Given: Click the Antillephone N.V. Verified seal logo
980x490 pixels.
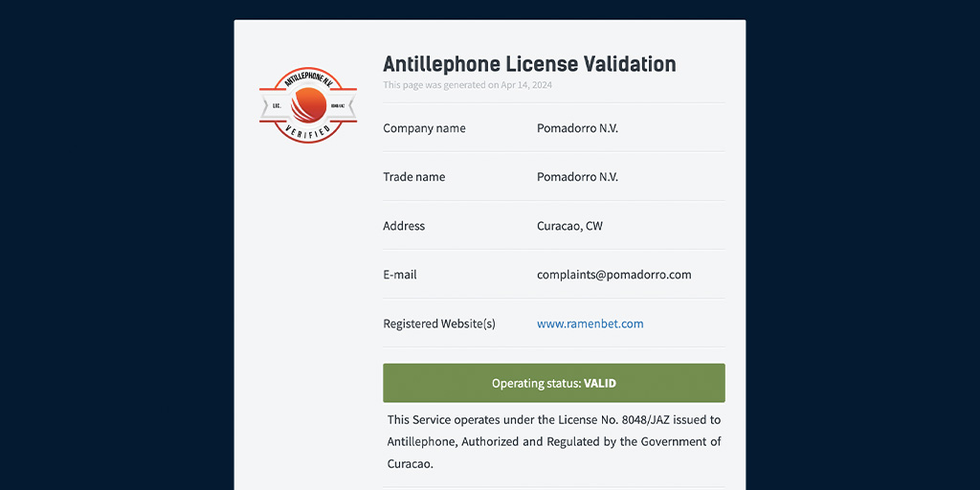Looking at the screenshot, I should click(308, 105).
